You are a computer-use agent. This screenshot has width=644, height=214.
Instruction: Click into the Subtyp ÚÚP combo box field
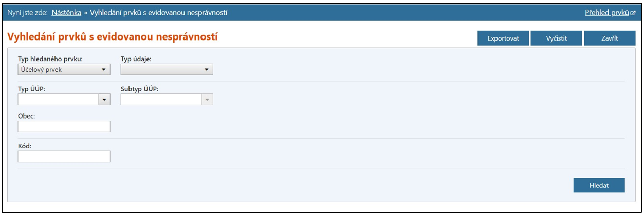pos(161,100)
